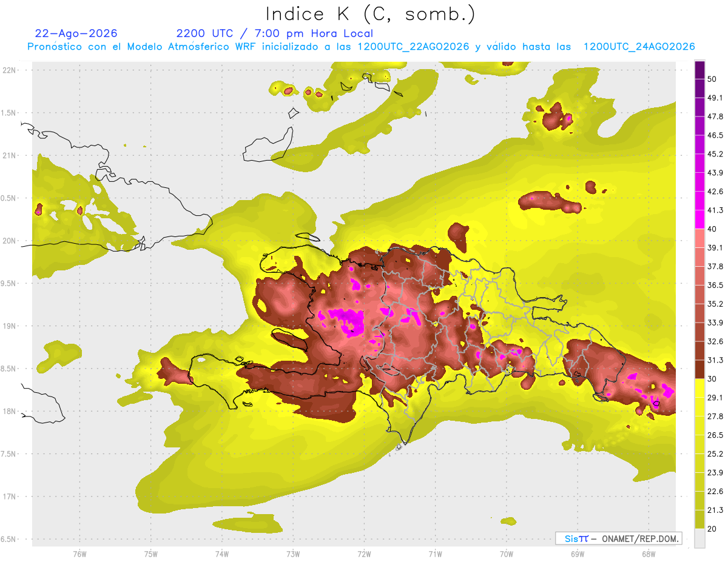The height and width of the screenshot is (562, 728).
Task: Click colorbar value '32.6'
Action: point(715,341)
